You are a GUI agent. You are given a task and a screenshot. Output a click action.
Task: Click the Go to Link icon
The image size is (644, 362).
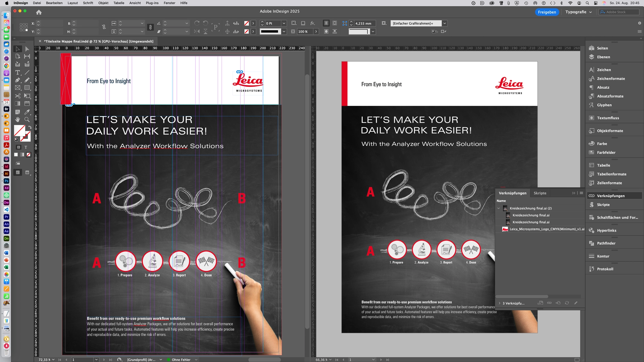tap(558, 303)
